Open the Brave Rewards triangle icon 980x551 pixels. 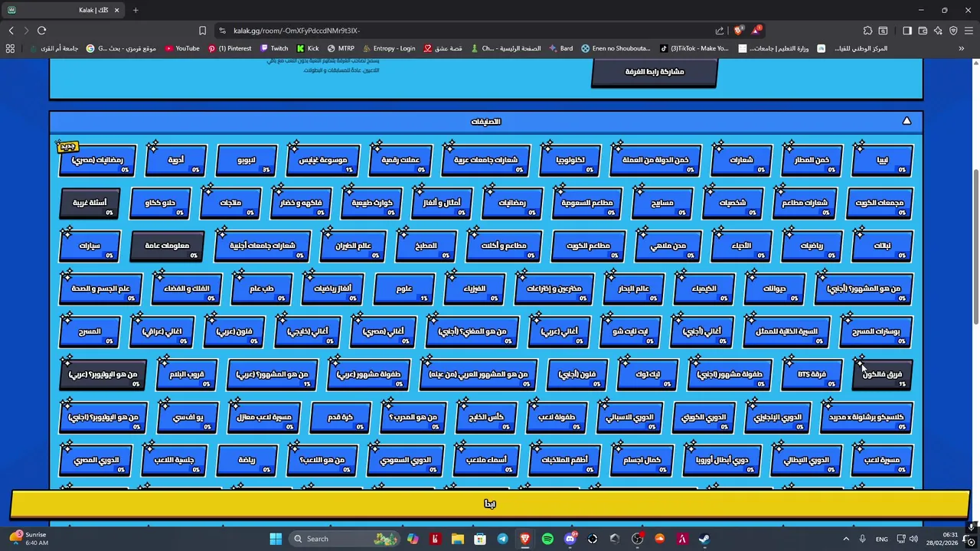click(757, 31)
